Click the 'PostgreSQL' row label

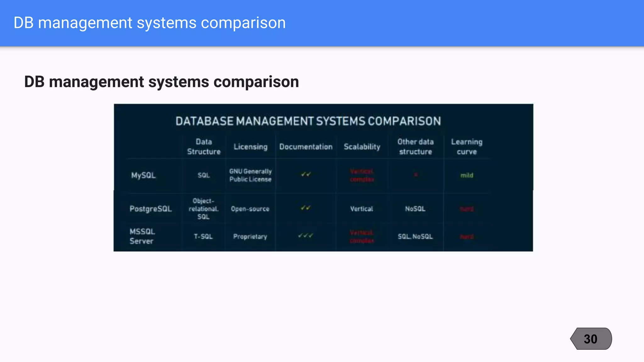pyautogui.click(x=151, y=209)
